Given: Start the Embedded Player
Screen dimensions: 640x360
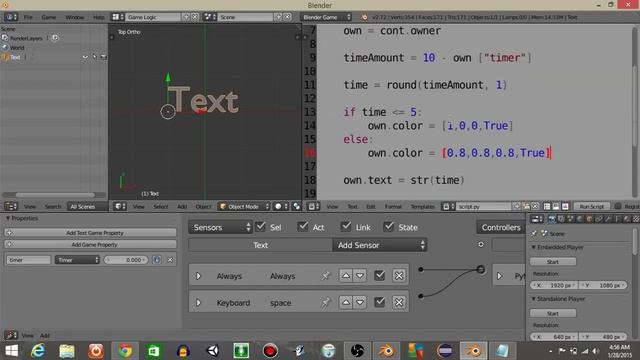Looking at the screenshot, I should pyautogui.click(x=553, y=262).
